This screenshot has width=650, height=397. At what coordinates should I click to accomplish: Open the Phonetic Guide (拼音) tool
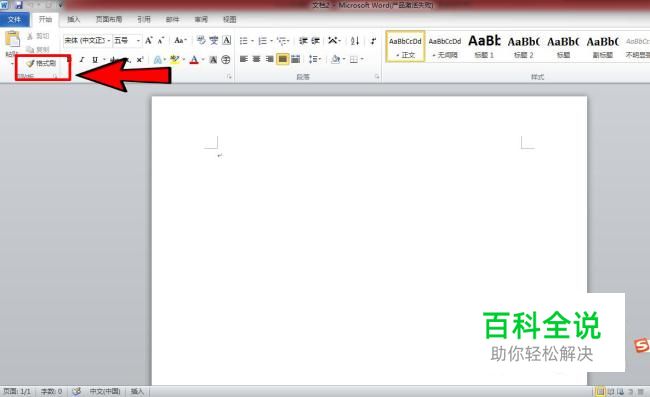(214, 40)
